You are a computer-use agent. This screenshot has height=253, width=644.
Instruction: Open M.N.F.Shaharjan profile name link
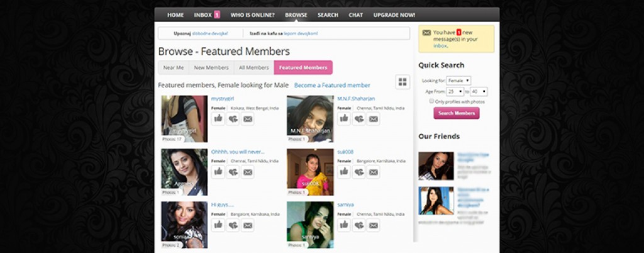[x=356, y=99]
